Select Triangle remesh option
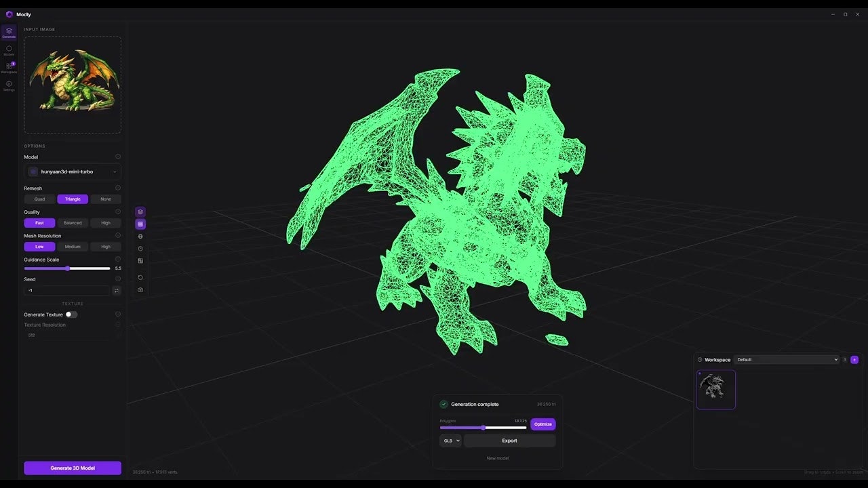 point(73,199)
